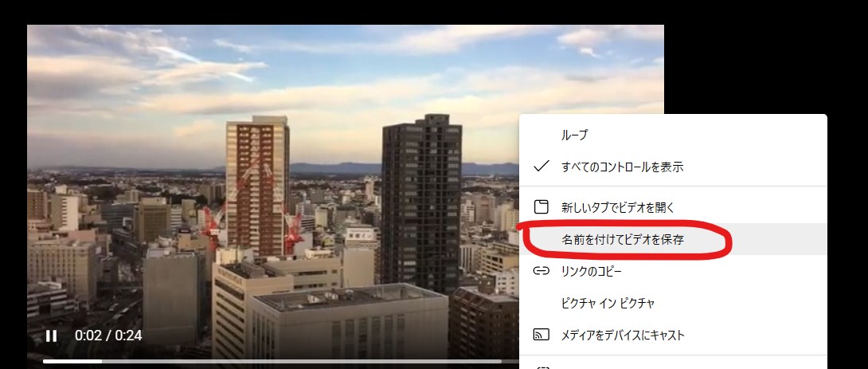
Task: Click the 0:02 / 0:24 time display
Action: tap(108, 336)
